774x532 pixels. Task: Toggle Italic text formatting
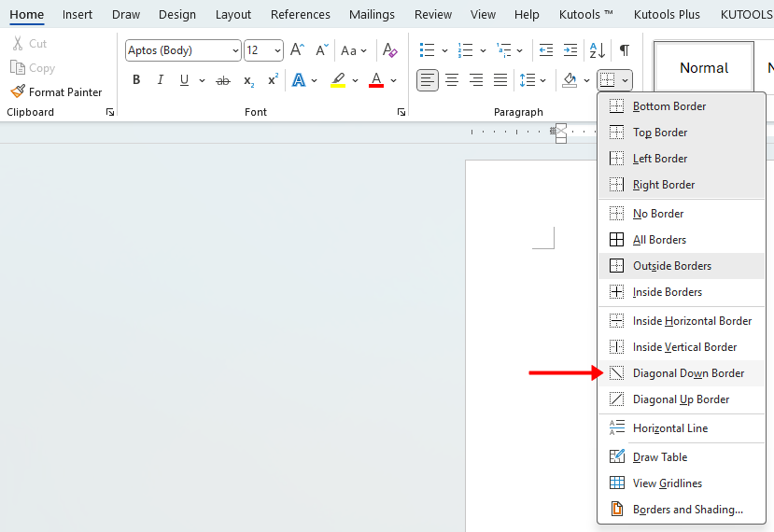[x=160, y=80]
